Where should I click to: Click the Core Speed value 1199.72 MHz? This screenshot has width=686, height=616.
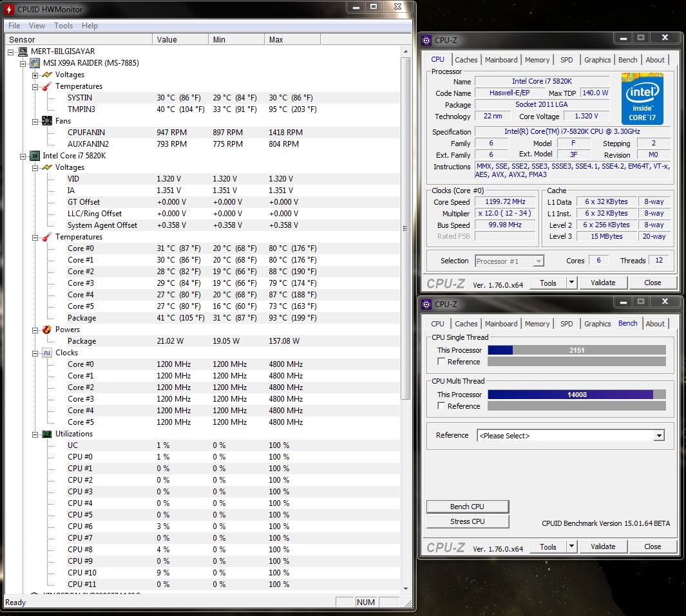pyautogui.click(x=505, y=201)
